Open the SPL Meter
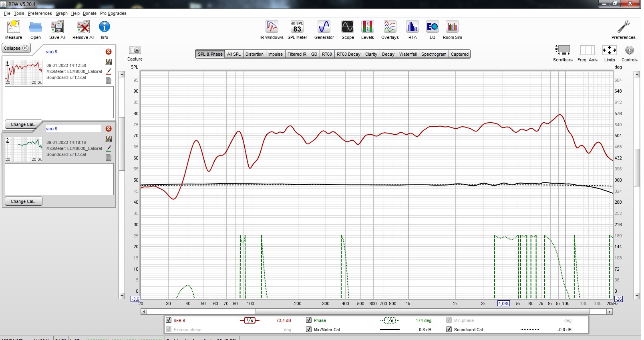Screen dimensions: 644x340 pos(297,27)
